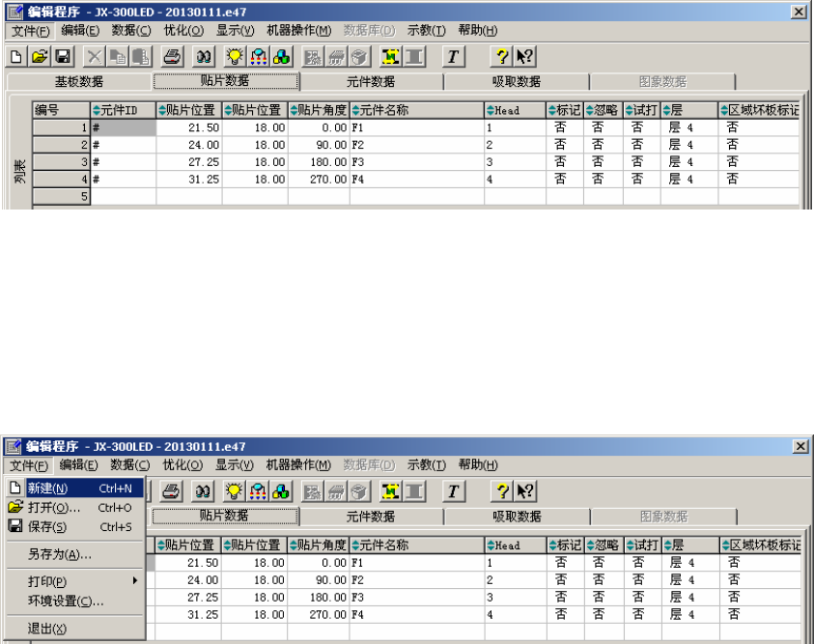Choose 打开(O)... in the open File menu
Screen dimensions: 814x644
tap(75, 508)
